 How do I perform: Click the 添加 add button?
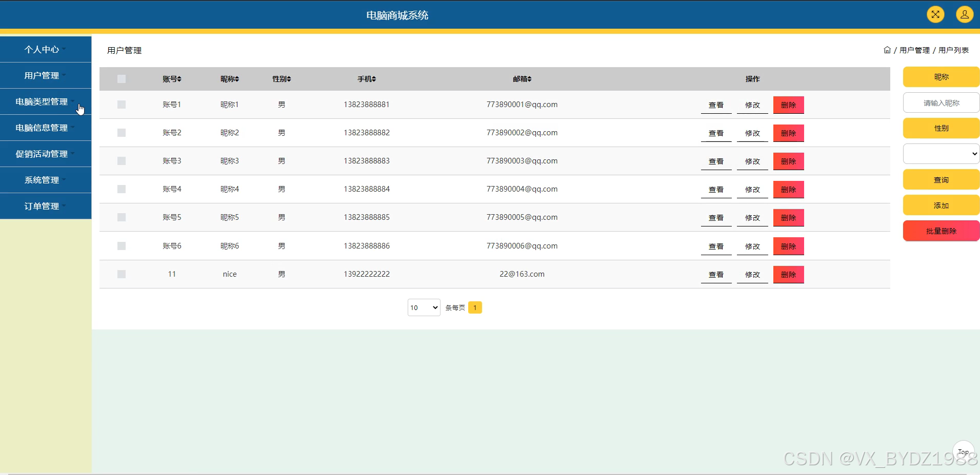941,205
